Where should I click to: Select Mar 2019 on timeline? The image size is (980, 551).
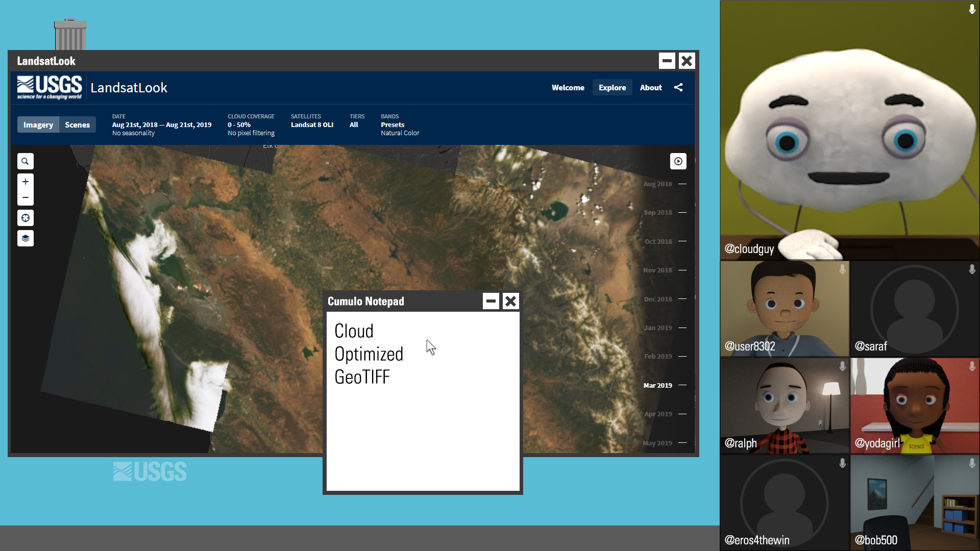point(665,385)
